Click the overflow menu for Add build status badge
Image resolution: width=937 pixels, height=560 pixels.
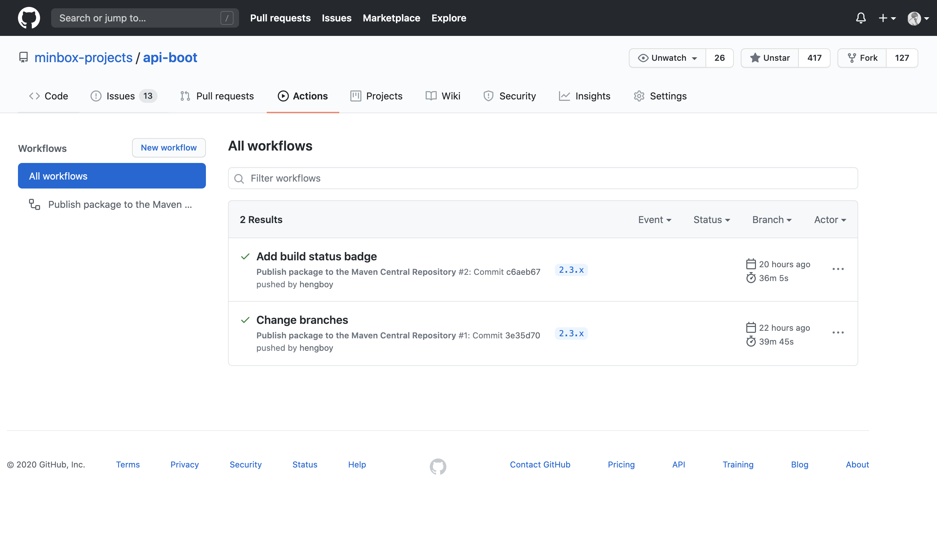(838, 269)
